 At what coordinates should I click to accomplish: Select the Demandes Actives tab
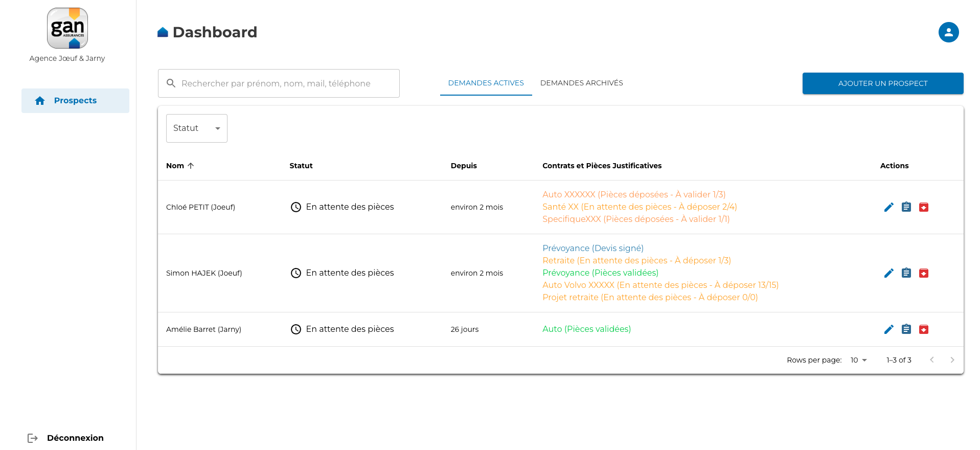[x=486, y=83]
